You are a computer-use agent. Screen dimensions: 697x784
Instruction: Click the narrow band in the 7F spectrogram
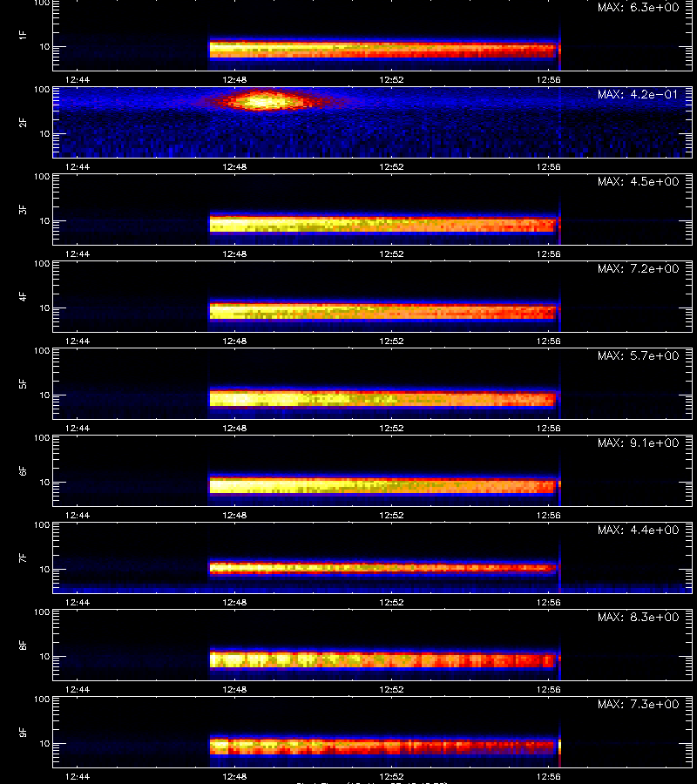point(382,568)
